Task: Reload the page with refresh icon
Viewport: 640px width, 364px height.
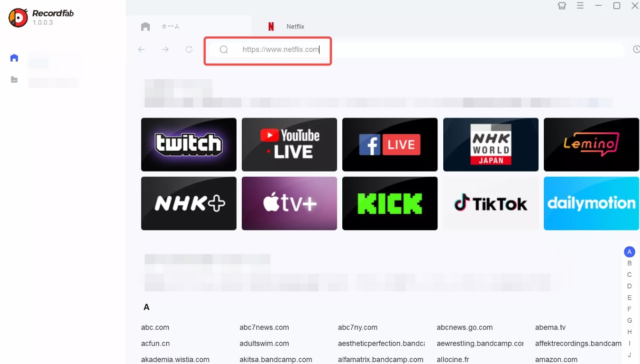Action: [189, 49]
